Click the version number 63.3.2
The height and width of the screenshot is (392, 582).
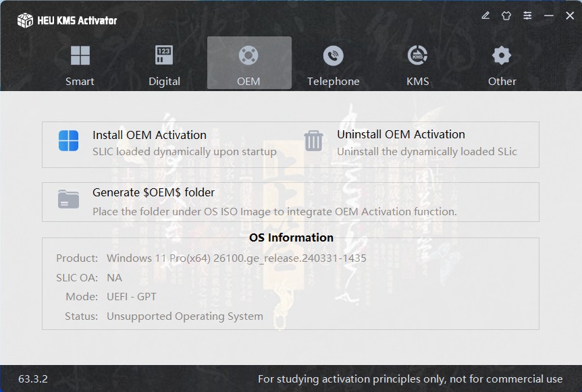pyautogui.click(x=33, y=379)
